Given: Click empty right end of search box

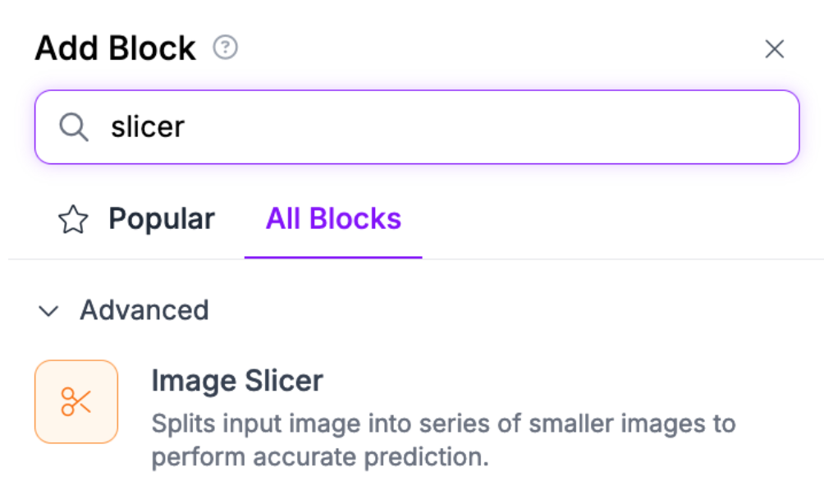Looking at the screenshot, I should (x=739, y=127).
